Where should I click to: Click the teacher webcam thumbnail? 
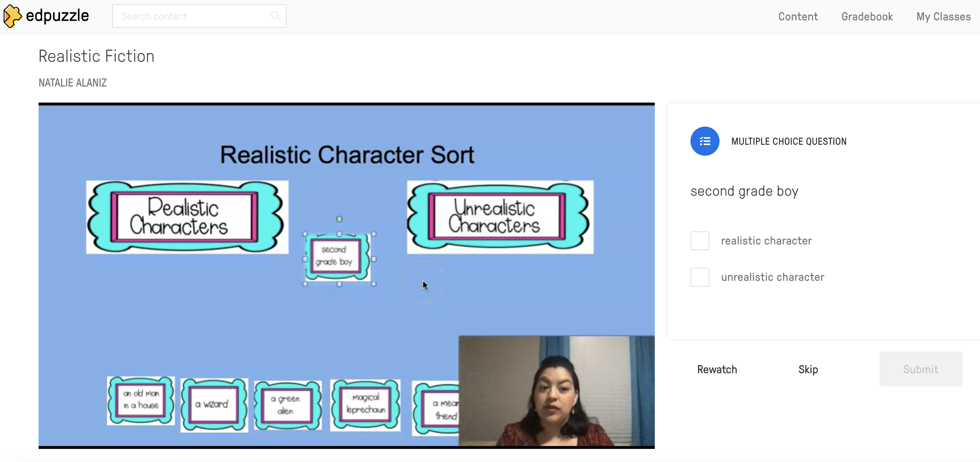point(556,391)
